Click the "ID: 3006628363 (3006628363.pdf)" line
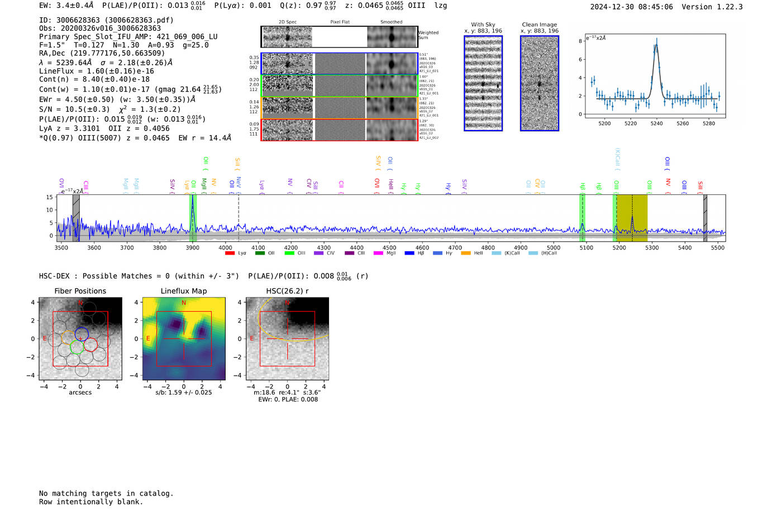Screen dimensions: 782x532 click(106, 20)
